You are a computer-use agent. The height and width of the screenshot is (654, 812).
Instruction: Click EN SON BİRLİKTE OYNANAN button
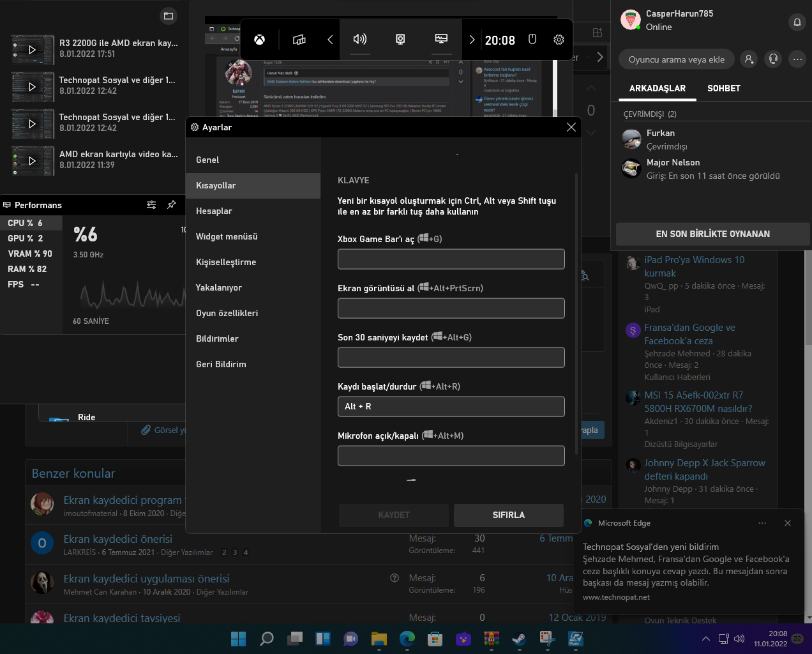(x=713, y=234)
